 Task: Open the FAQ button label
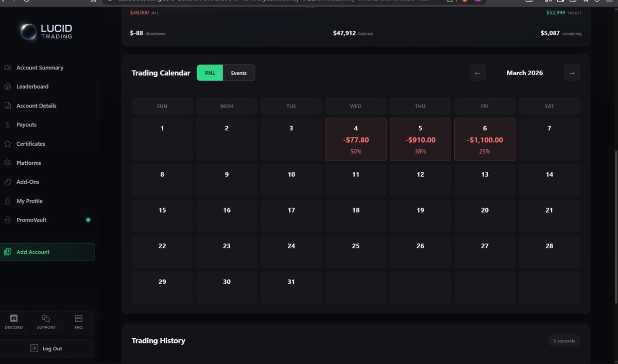point(78,327)
